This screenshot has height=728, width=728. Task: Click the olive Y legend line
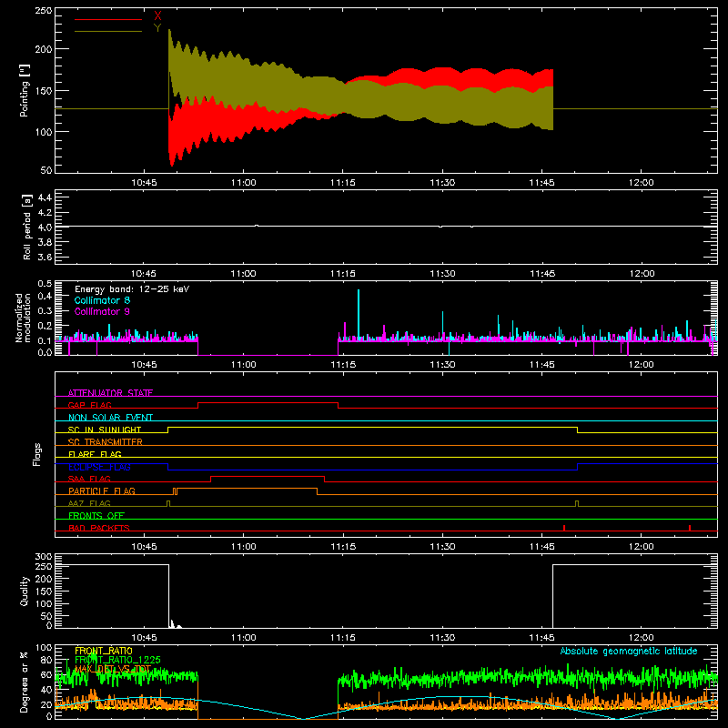pyautogui.click(x=108, y=32)
